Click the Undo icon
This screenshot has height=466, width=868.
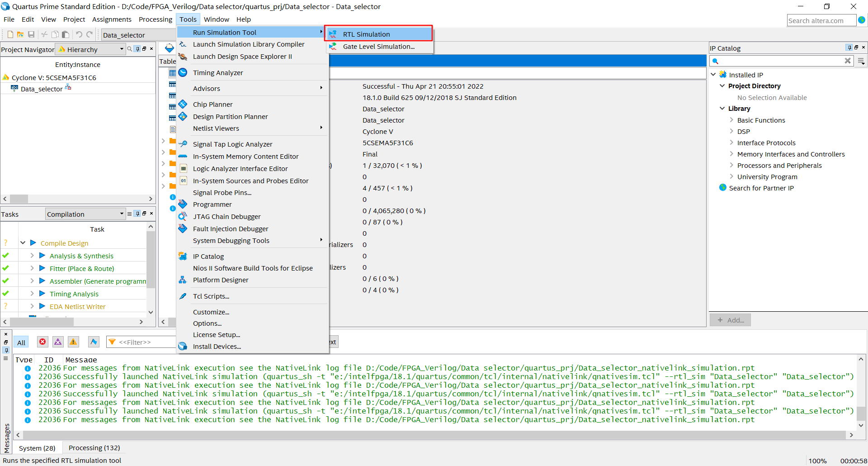(78, 34)
